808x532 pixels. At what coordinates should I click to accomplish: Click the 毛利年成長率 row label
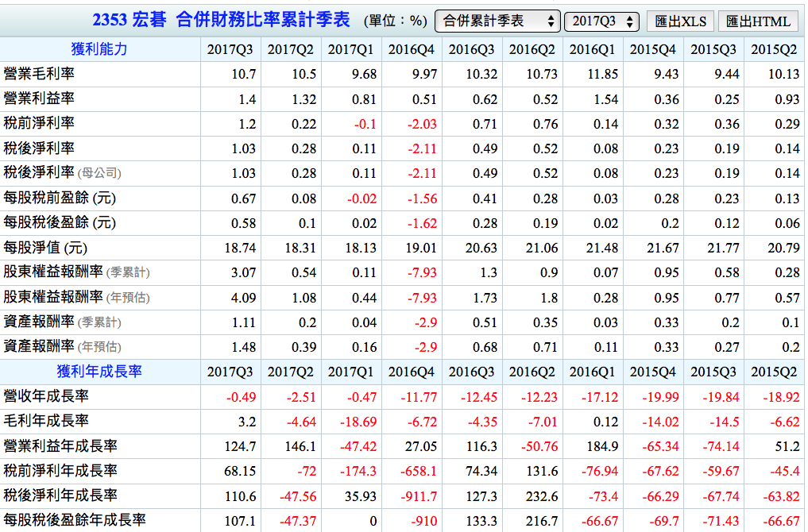tap(46, 421)
